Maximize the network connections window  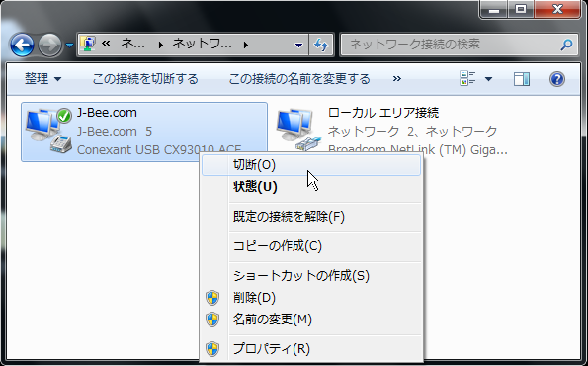tap(521, 9)
